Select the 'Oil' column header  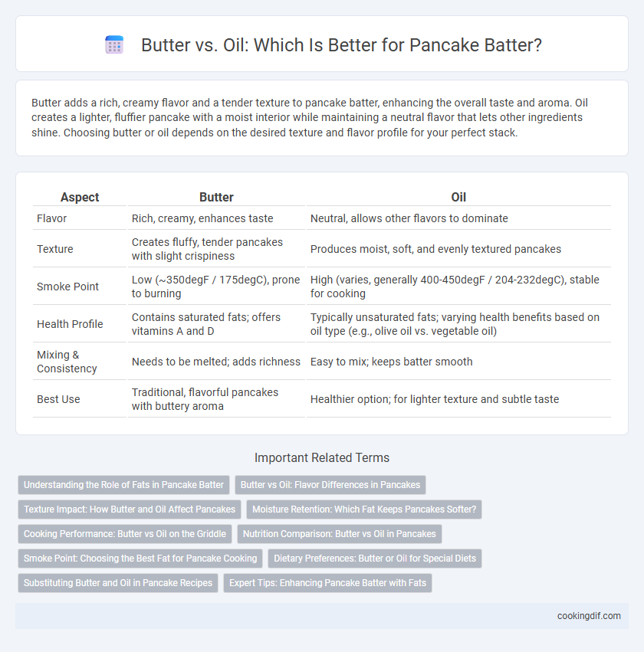458,197
